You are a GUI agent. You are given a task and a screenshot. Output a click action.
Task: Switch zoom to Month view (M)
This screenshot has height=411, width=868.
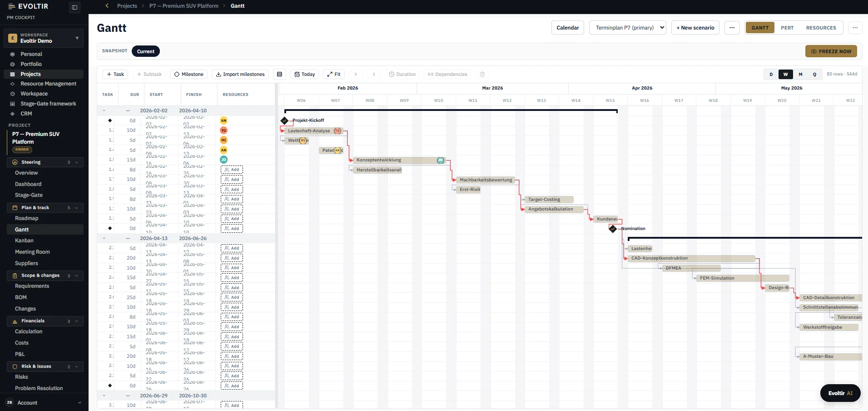point(800,74)
